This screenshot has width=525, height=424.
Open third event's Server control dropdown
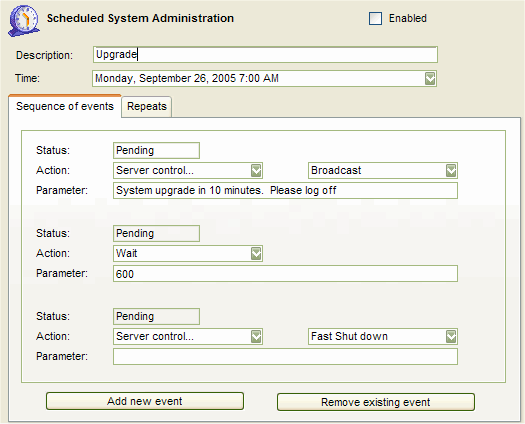(x=256, y=337)
